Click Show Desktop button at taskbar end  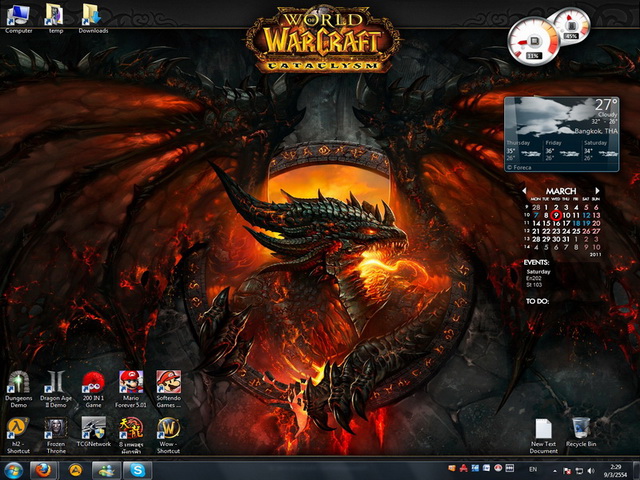click(636, 471)
